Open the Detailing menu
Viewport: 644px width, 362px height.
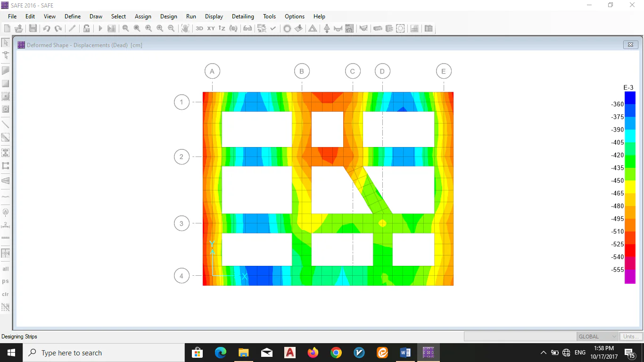pos(243,16)
